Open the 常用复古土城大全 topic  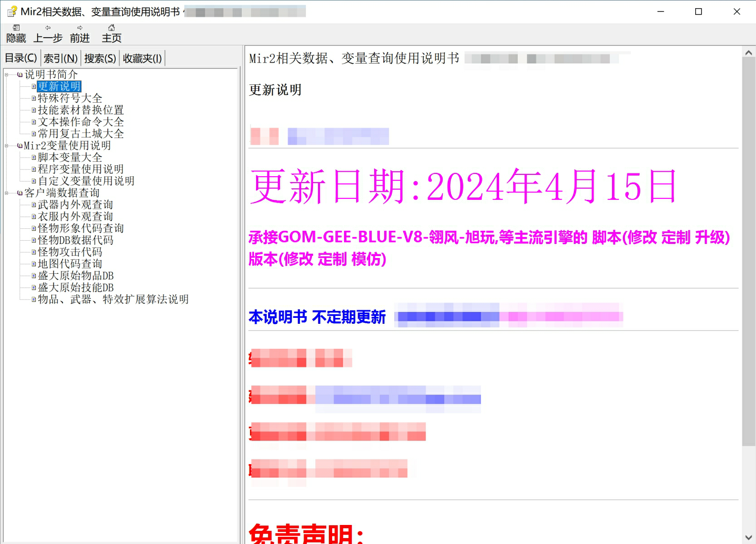(81, 134)
